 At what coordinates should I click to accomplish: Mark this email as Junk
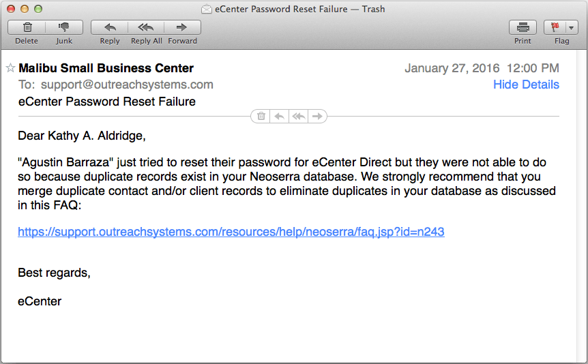(x=64, y=27)
